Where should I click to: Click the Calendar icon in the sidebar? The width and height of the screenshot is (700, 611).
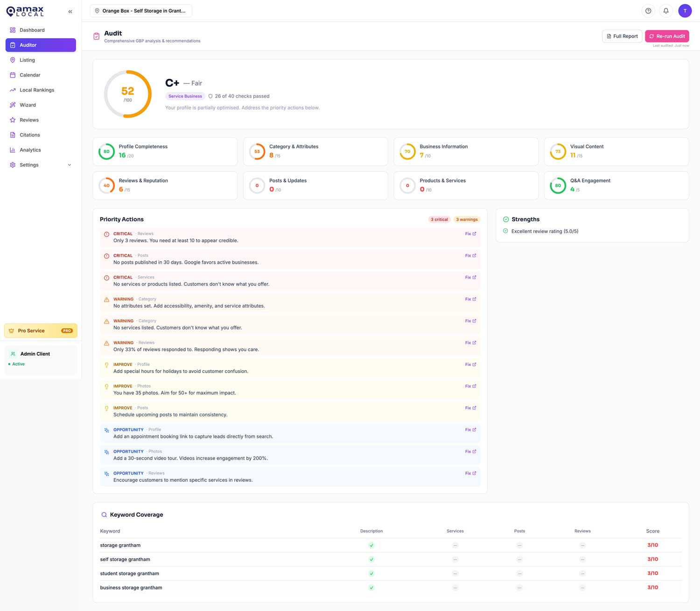(x=13, y=75)
